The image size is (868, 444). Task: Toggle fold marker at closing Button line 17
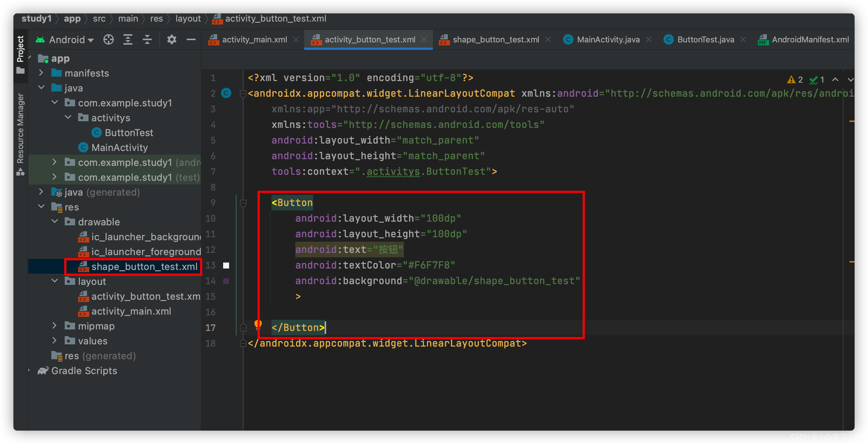(x=243, y=327)
